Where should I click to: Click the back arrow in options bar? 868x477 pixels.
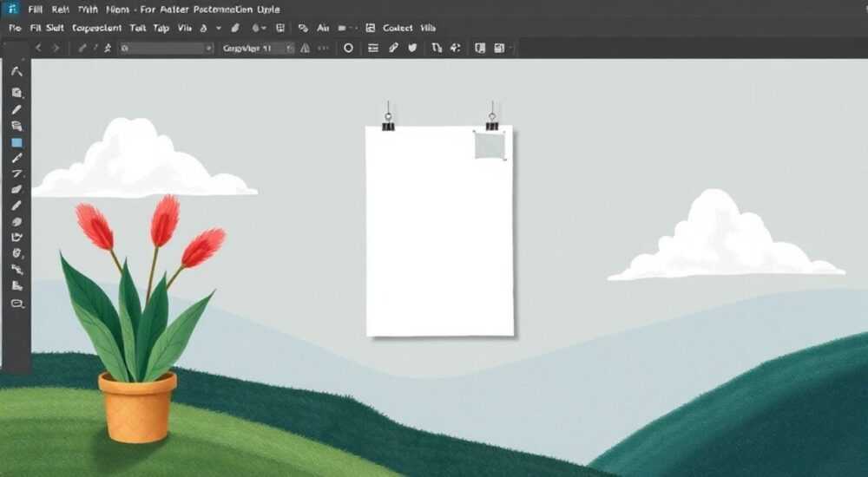38,49
